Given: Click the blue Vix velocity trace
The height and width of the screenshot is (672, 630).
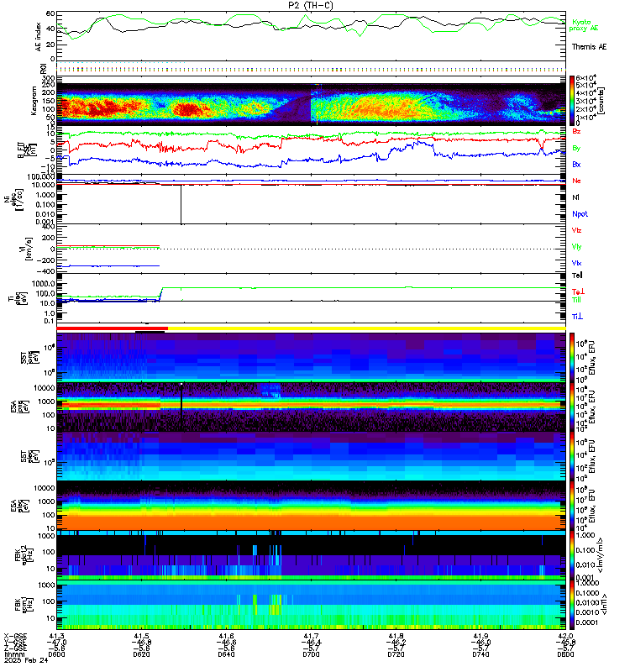Looking at the screenshot, I should coord(108,266).
